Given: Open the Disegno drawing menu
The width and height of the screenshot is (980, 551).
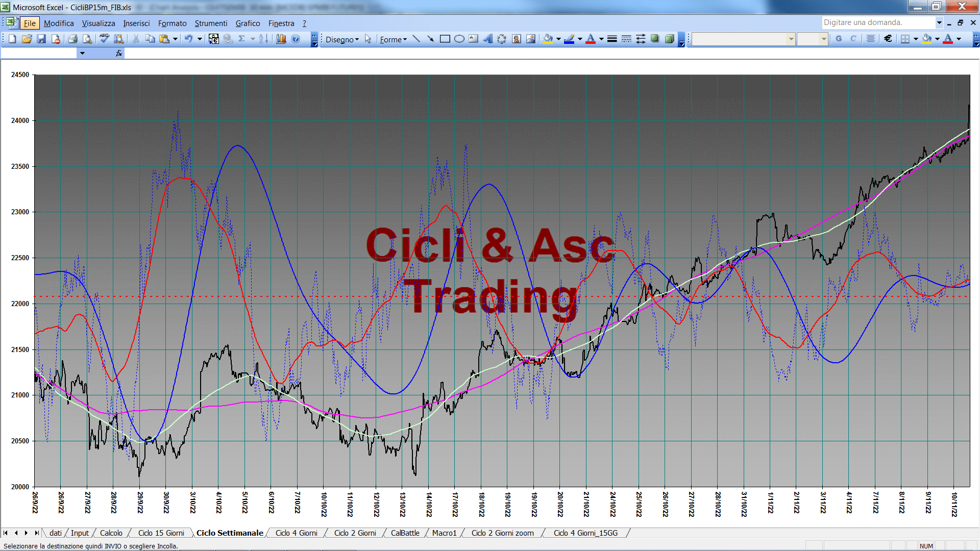Looking at the screenshot, I should [x=342, y=39].
